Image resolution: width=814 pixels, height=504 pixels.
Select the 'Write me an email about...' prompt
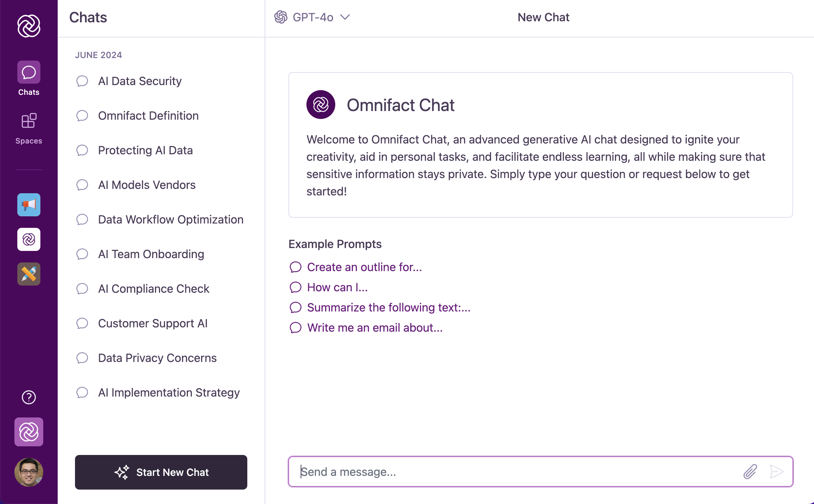click(375, 328)
